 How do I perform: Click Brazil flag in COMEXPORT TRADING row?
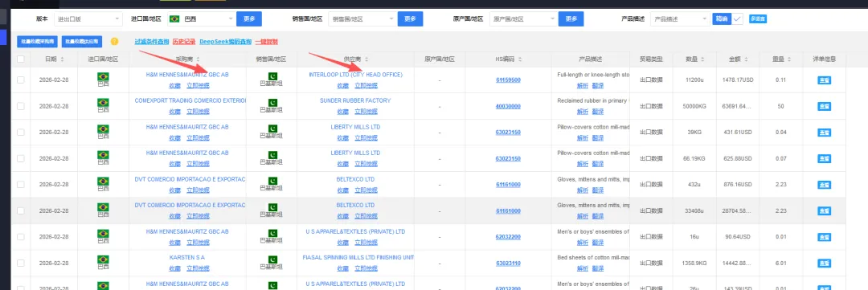click(x=103, y=103)
